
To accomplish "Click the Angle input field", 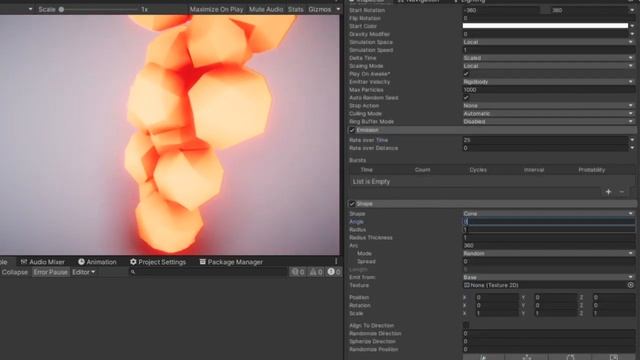I will (549, 222).
